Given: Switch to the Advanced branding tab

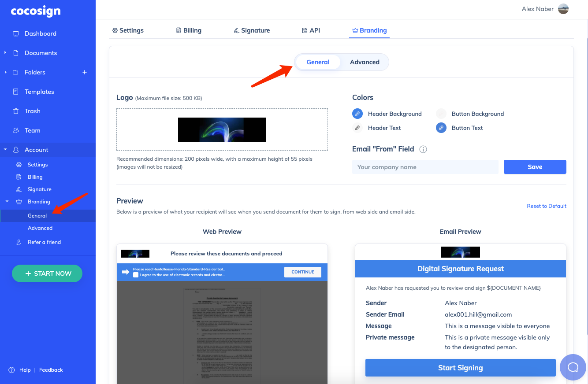Looking at the screenshot, I should (364, 62).
